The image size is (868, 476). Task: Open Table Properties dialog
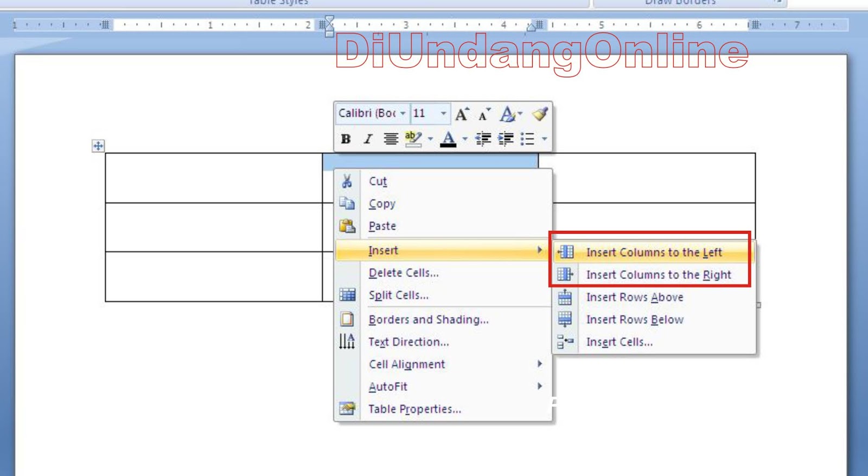pyautogui.click(x=444, y=409)
